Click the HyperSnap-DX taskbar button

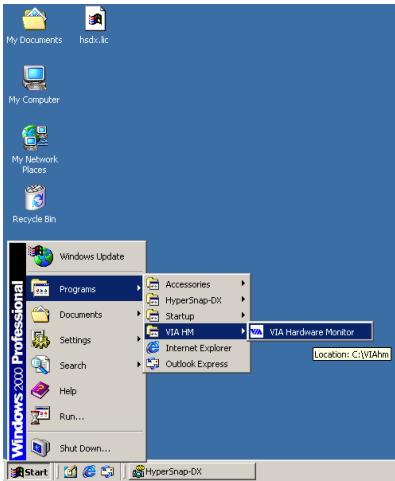[192, 472]
